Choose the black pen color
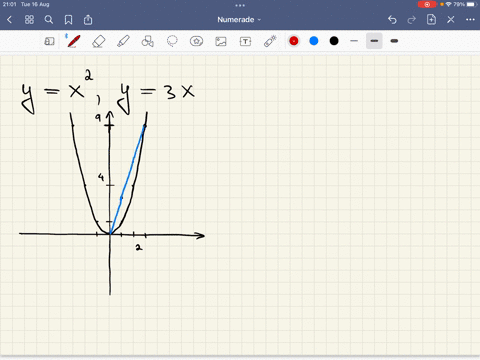 point(334,41)
